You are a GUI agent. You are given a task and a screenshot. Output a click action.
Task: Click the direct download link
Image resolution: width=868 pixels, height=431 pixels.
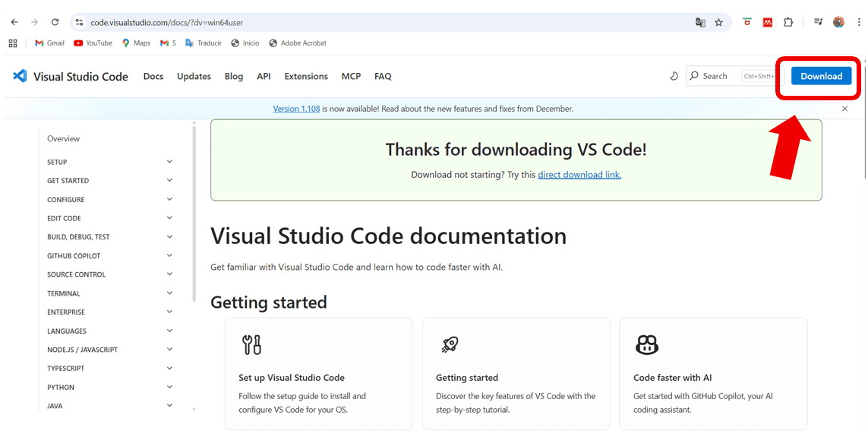579,175
